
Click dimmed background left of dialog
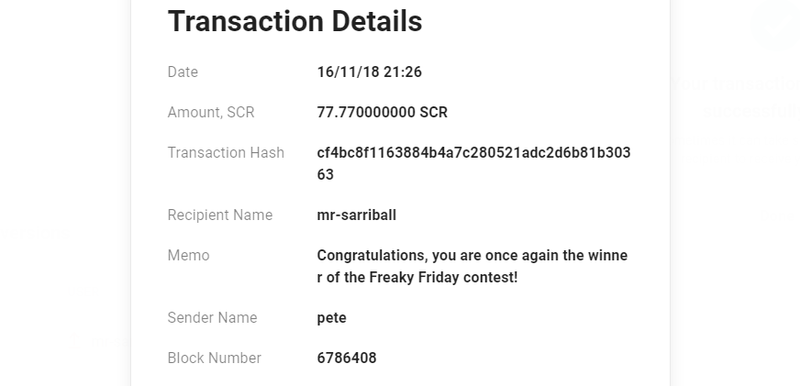tap(65, 193)
